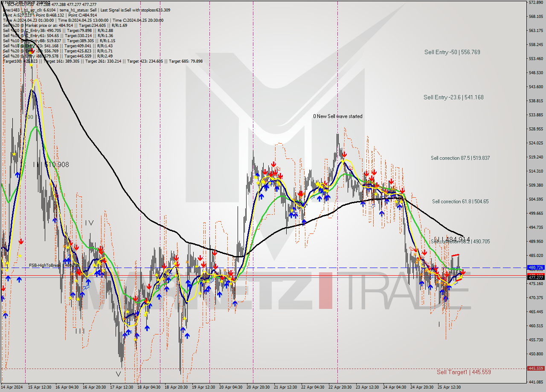This screenshot has width=546, height=392.
Task: Click the 'Target 685: 79.898' text
Action: tap(186, 61)
